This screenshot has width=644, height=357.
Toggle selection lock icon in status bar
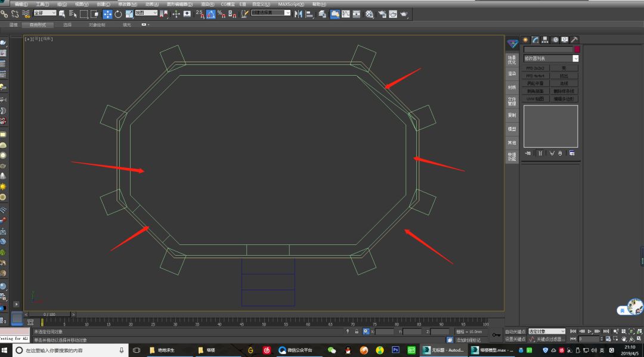click(357, 331)
